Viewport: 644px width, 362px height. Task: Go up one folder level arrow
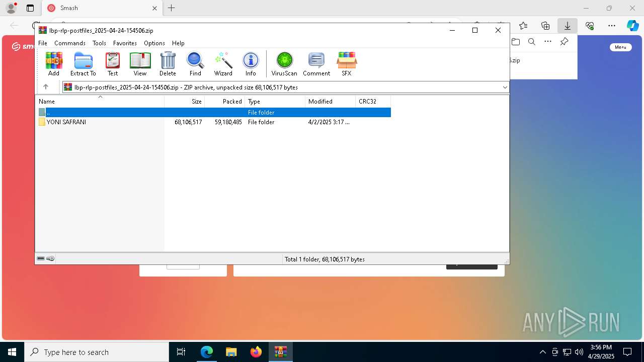(46, 87)
